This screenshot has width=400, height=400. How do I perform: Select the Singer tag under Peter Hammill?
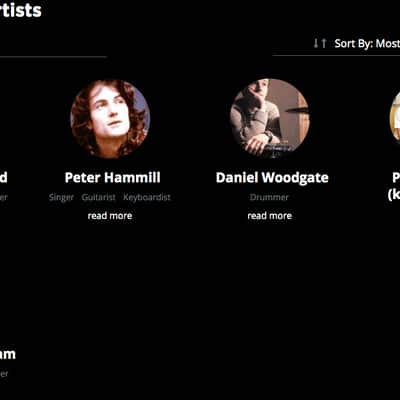pos(61,197)
